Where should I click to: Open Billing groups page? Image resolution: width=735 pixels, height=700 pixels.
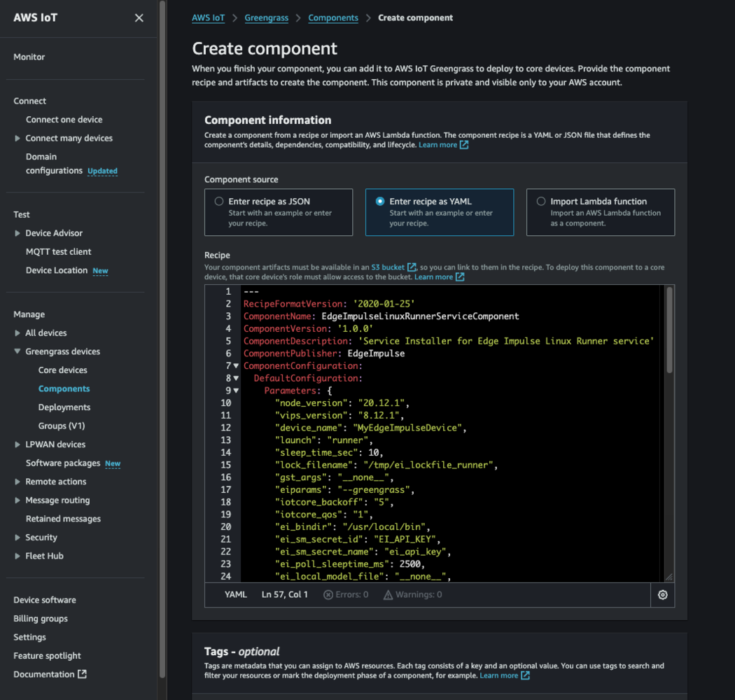point(41,619)
